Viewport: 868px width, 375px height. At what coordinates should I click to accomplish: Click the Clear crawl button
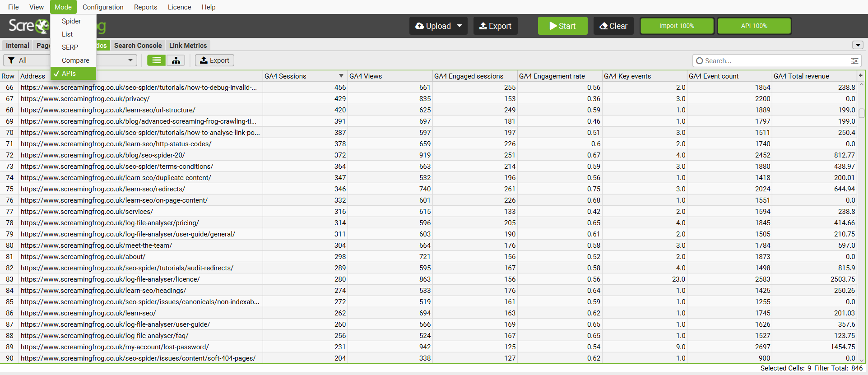[x=613, y=26]
